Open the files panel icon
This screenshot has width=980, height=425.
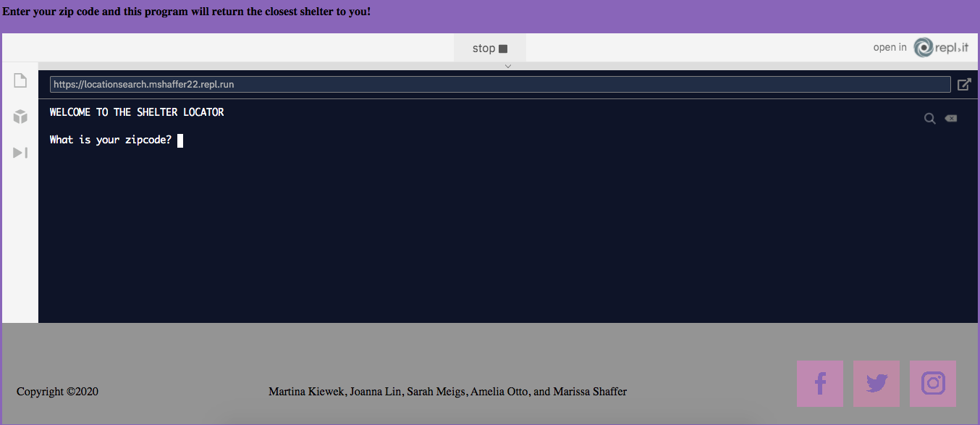pyautogui.click(x=20, y=80)
